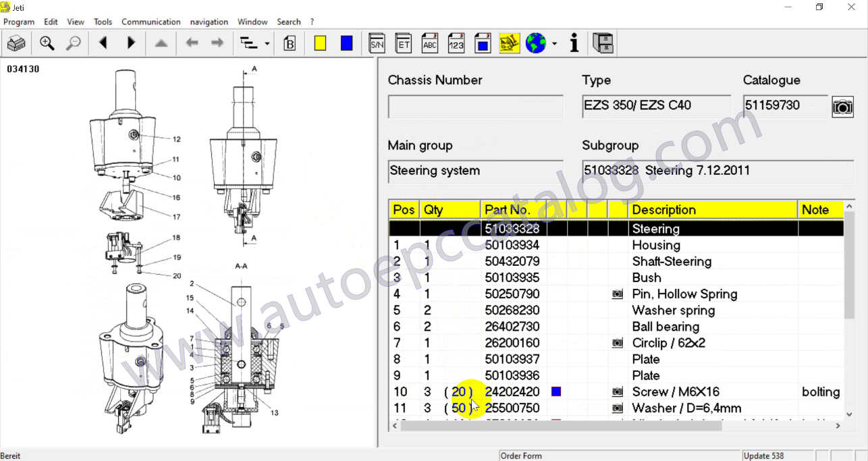Select the Zoom Out magnifier tool
The image size is (868, 461).
(x=73, y=43)
